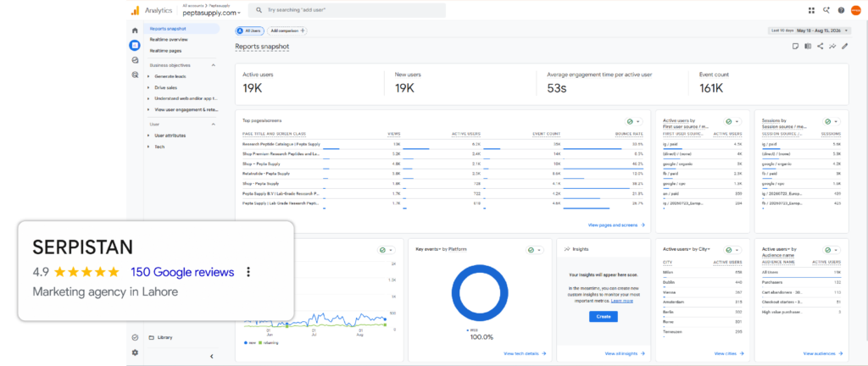Click the Google Analytics logo
Viewport: 868px width, 366px height.
pos(135,10)
